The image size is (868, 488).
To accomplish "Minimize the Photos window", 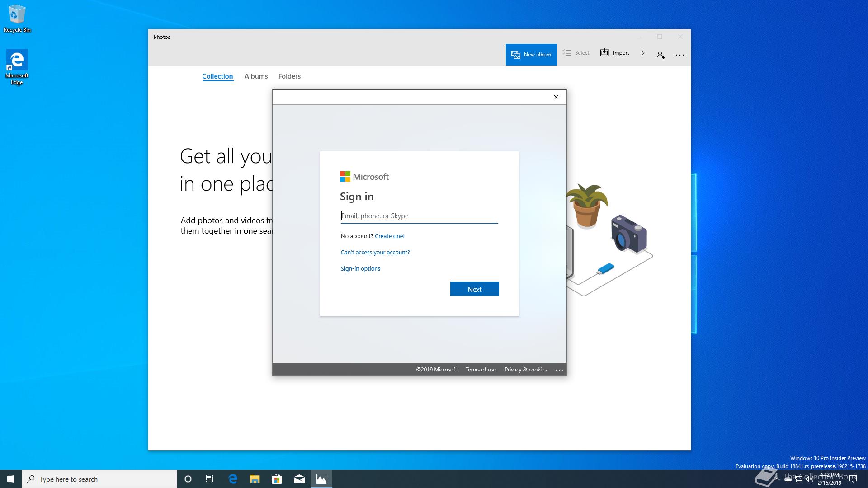I will tap(639, 37).
